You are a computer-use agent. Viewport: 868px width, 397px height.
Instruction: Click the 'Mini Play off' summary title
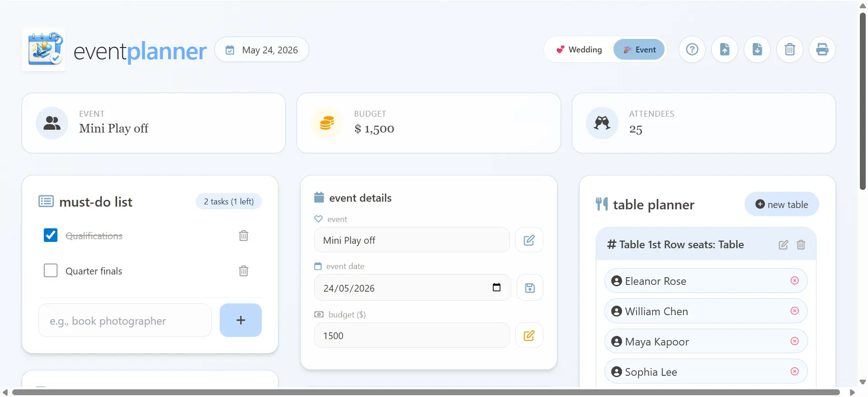coord(114,128)
